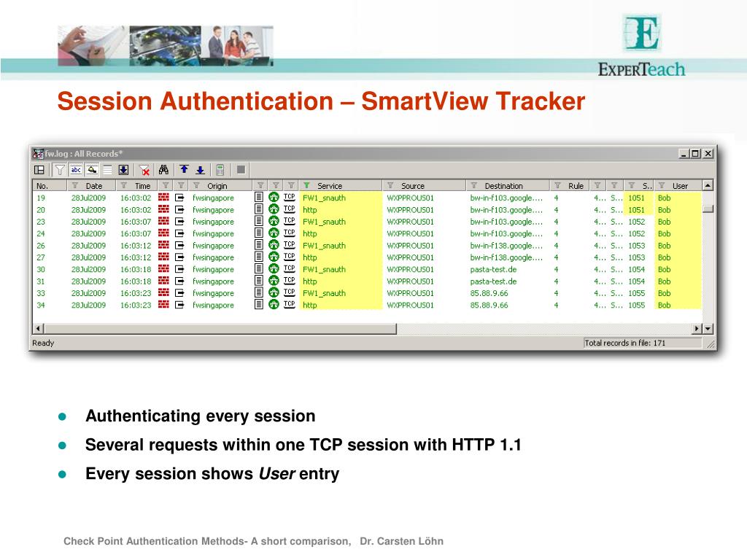The width and height of the screenshot is (747, 560).
Task: Open the green Service column filter
Action: (x=306, y=185)
